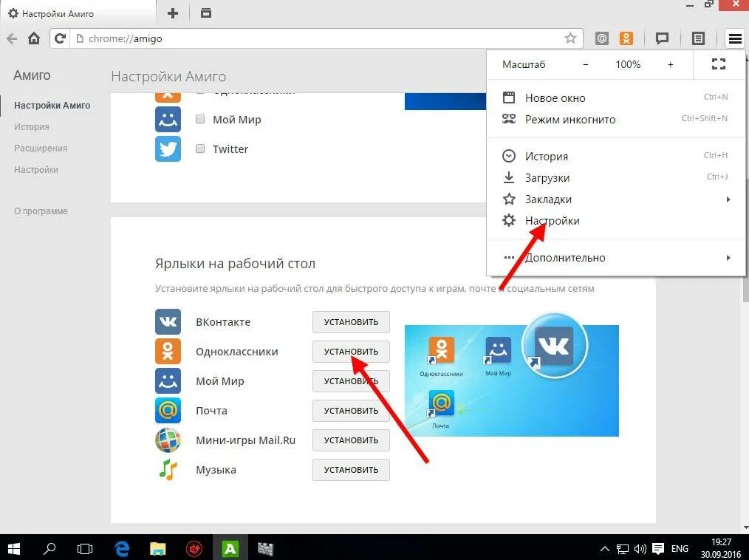Enter fullscreen mode from the menu
Viewport: 749px width, 560px height.
coord(719,64)
